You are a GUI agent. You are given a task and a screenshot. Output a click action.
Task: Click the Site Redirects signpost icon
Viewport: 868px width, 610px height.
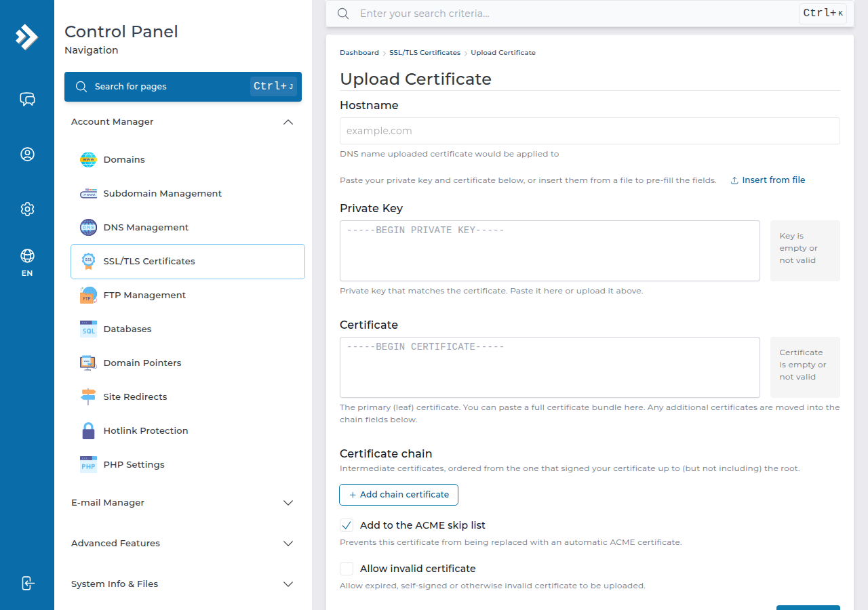pos(88,397)
